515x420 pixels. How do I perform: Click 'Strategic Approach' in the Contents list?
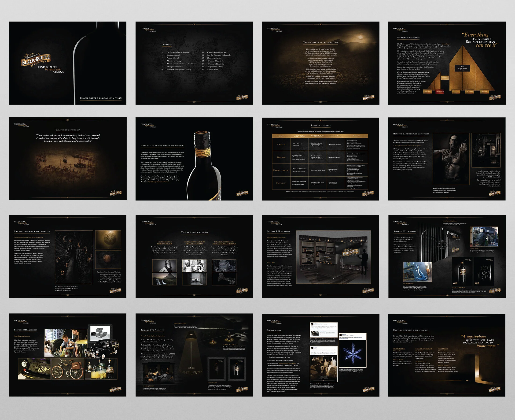coord(173,55)
